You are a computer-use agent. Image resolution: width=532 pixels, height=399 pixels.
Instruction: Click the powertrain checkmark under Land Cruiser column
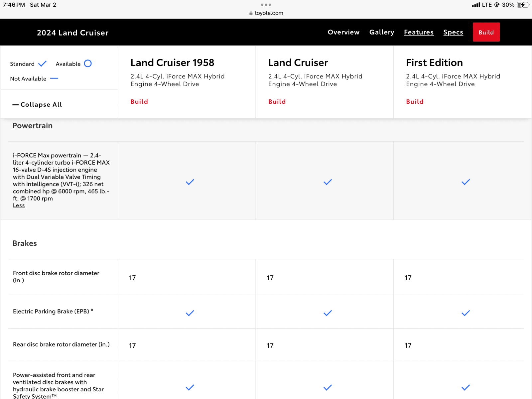(x=328, y=182)
